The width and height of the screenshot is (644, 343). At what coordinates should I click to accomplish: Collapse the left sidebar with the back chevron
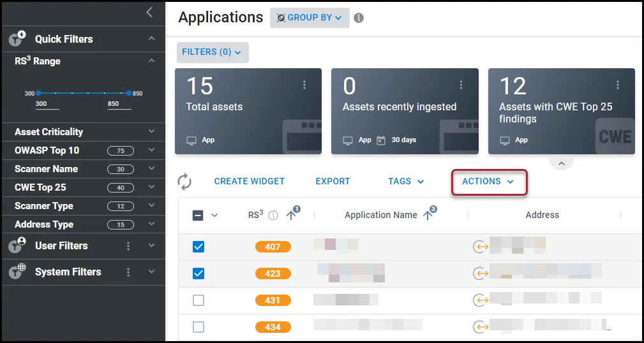pos(149,12)
